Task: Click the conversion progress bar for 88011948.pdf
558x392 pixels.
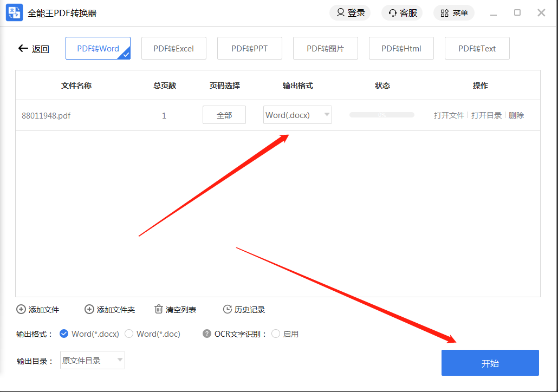Action: click(x=381, y=115)
